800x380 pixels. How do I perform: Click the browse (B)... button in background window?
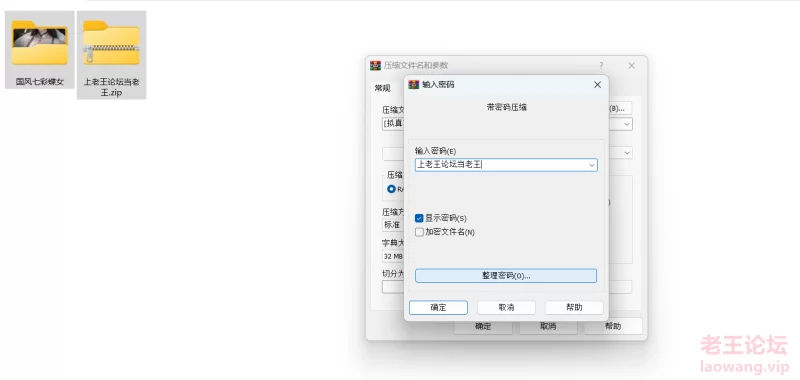coord(620,108)
